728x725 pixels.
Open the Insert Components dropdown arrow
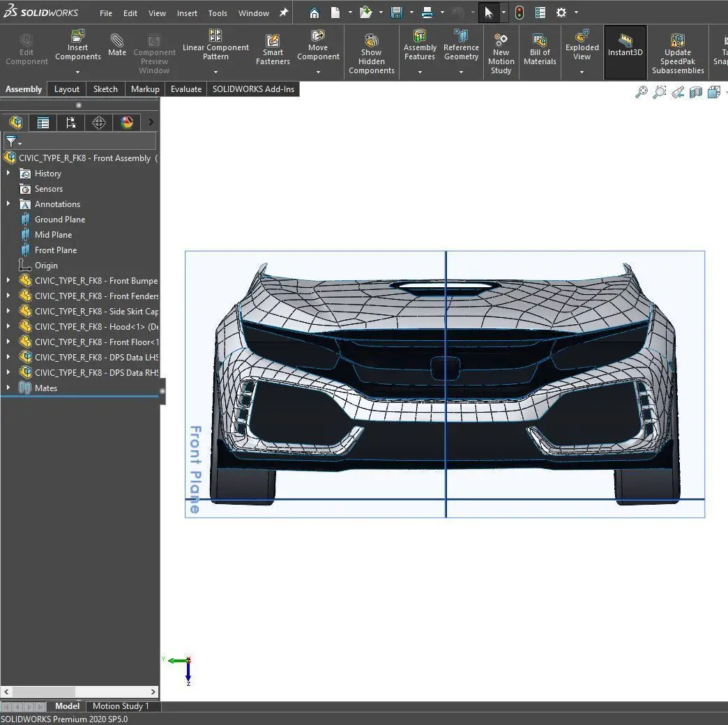(x=77, y=72)
